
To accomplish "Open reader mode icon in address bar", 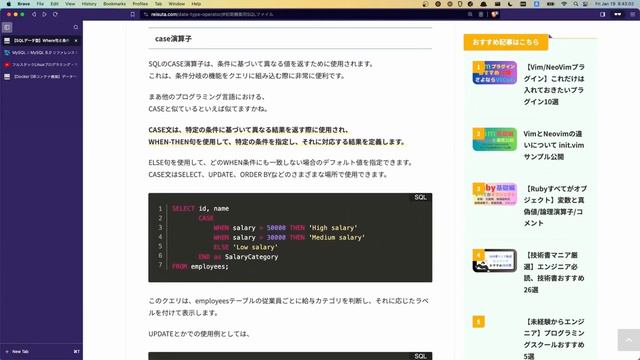I will tap(481, 14).
